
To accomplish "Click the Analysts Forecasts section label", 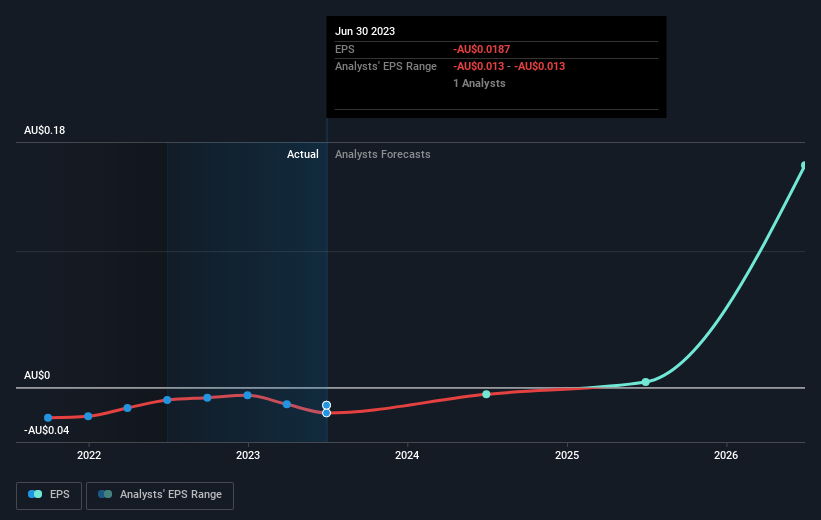I will click(383, 154).
